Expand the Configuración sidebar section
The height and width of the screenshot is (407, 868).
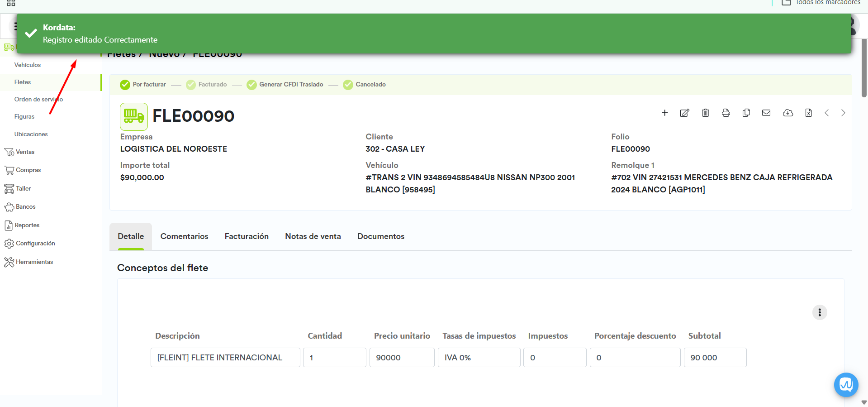point(35,244)
